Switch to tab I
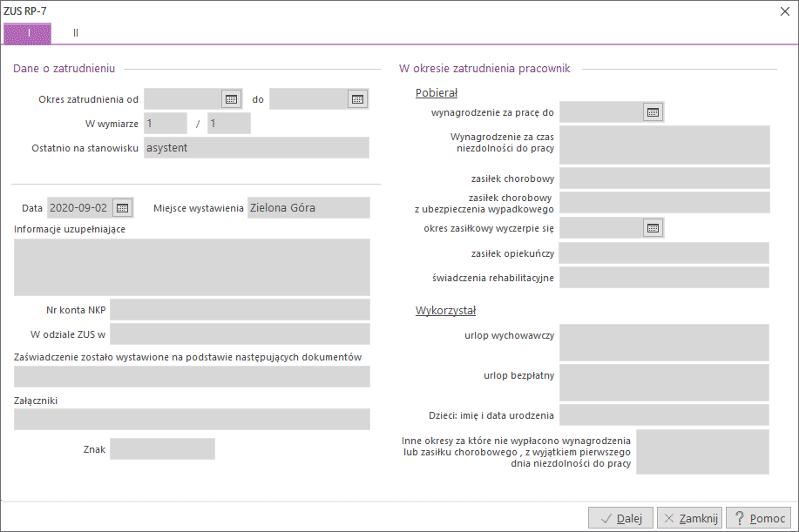 coord(28,34)
